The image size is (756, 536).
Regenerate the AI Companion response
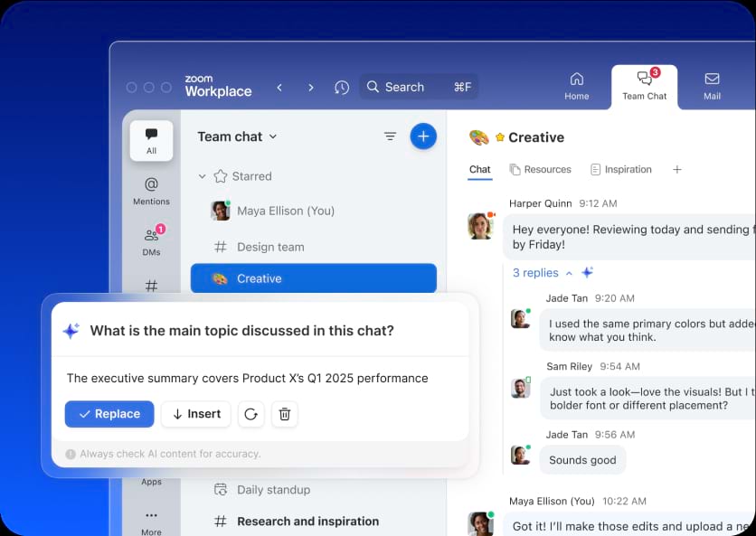tap(250, 414)
